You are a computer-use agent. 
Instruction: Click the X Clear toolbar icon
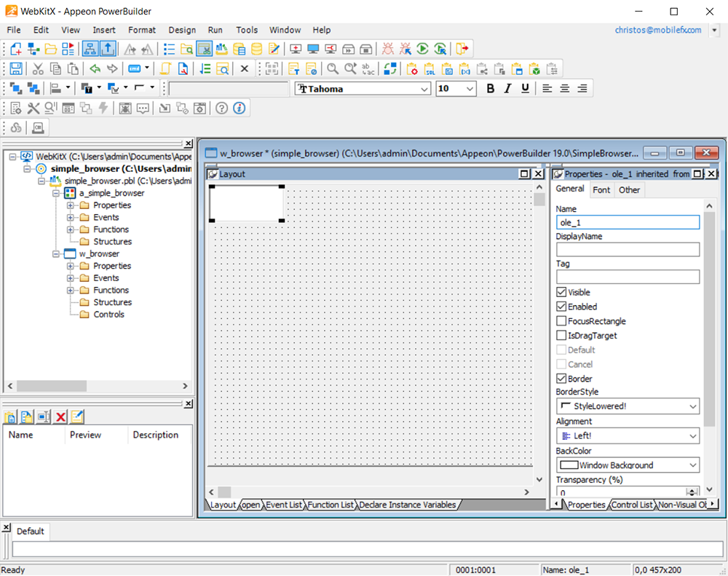point(245,68)
